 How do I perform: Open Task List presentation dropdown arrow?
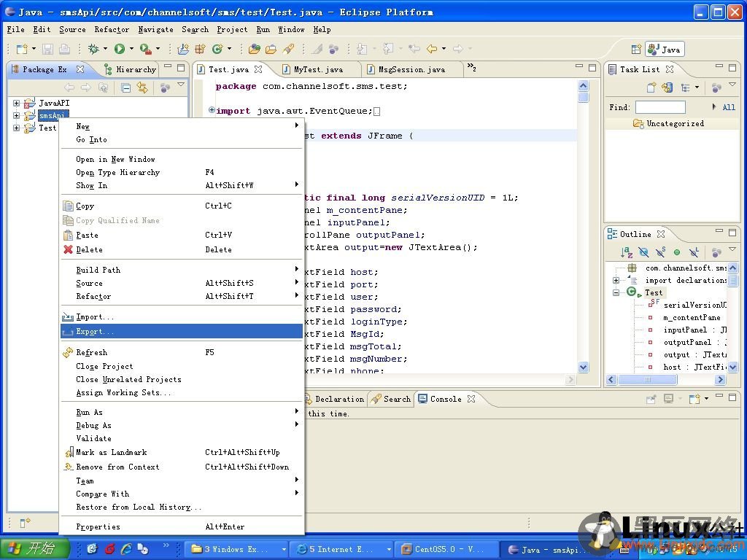point(697,87)
